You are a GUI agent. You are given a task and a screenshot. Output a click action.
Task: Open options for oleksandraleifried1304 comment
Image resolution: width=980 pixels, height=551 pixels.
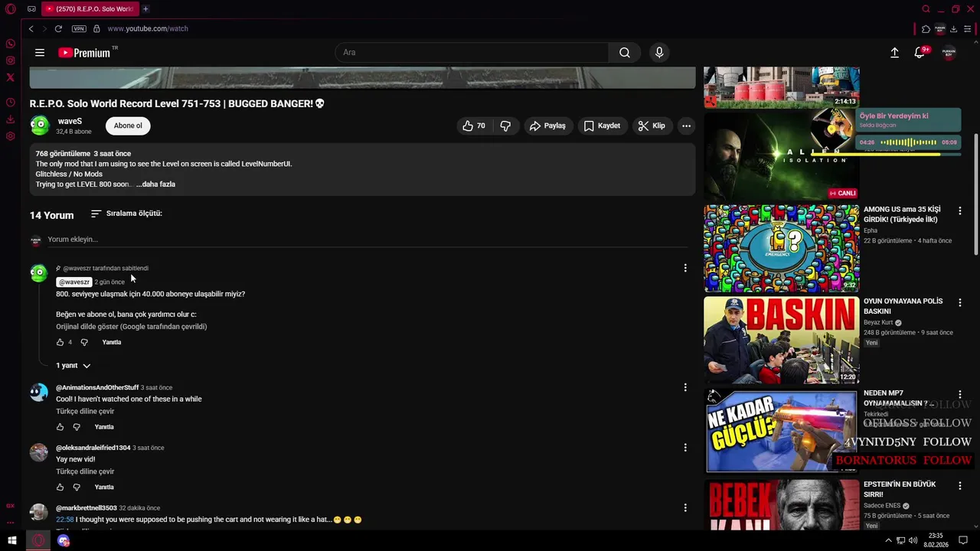[x=685, y=448]
